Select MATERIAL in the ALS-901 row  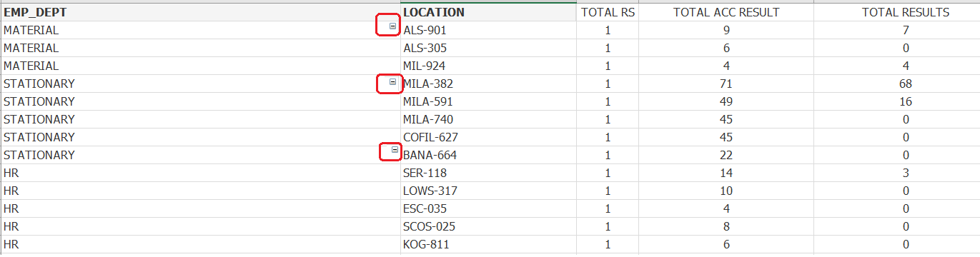[x=200, y=30]
